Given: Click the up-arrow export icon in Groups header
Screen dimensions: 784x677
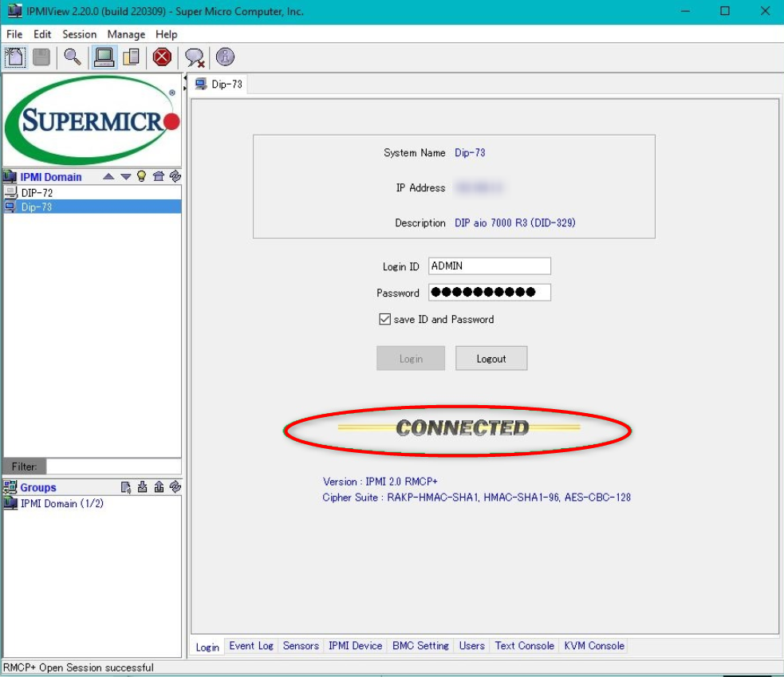Looking at the screenshot, I should pos(159,486).
